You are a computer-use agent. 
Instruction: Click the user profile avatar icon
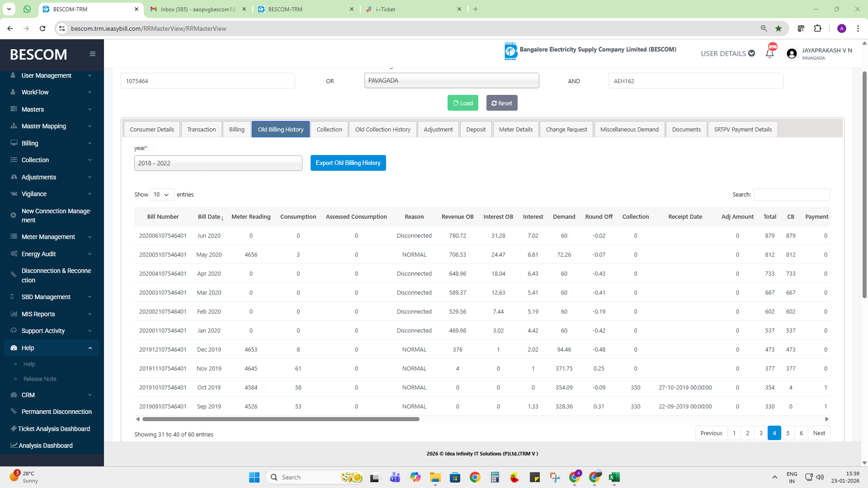[x=791, y=54]
